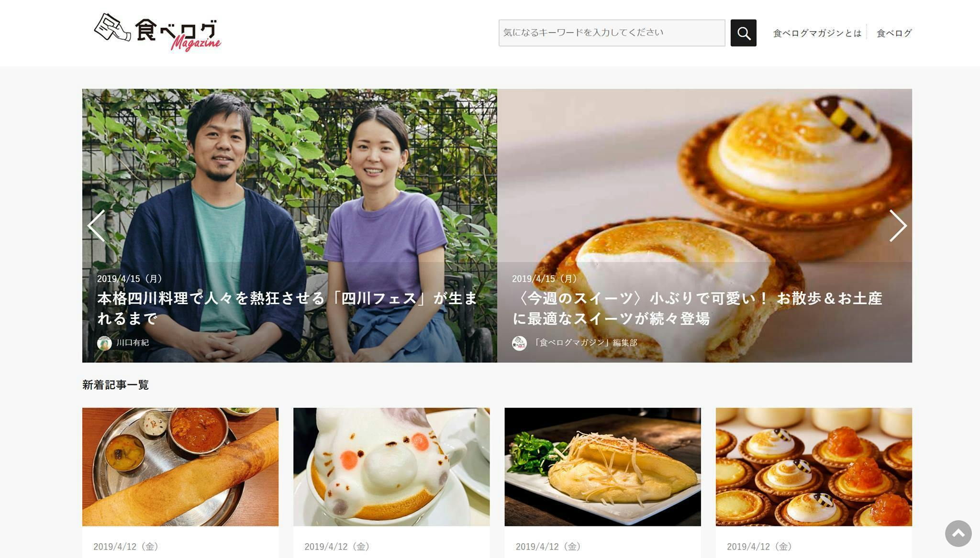Click the 食べログマガジン編集部 avatar icon
The image size is (980, 558).
pyautogui.click(x=519, y=343)
